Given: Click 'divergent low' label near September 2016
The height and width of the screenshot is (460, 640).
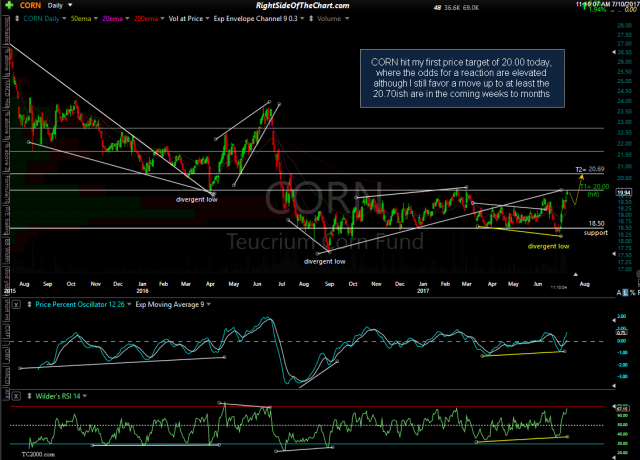Looking at the screenshot, I should 324,262.
